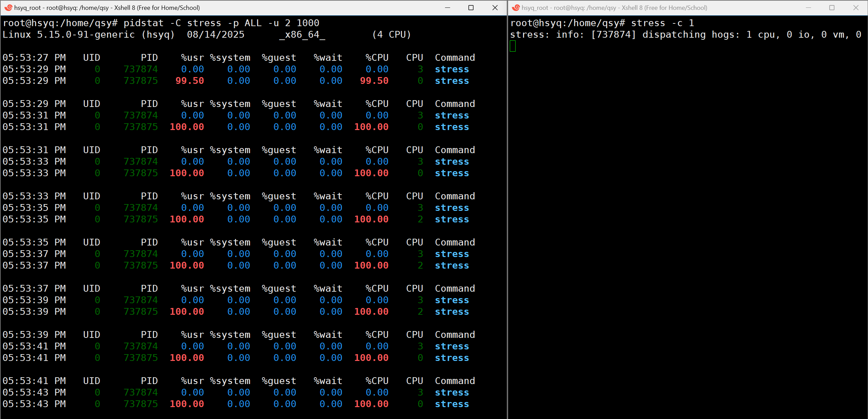Click the CPU value 2 at 05:53:39
This screenshot has height=419, width=868.
pyautogui.click(x=420, y=312)
